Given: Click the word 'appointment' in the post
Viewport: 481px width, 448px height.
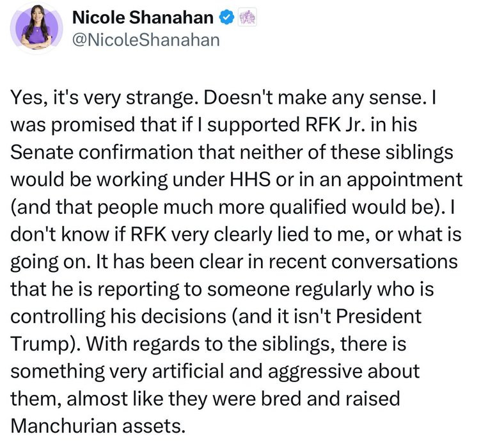Looking at the screenshot, I should [404, 180].
